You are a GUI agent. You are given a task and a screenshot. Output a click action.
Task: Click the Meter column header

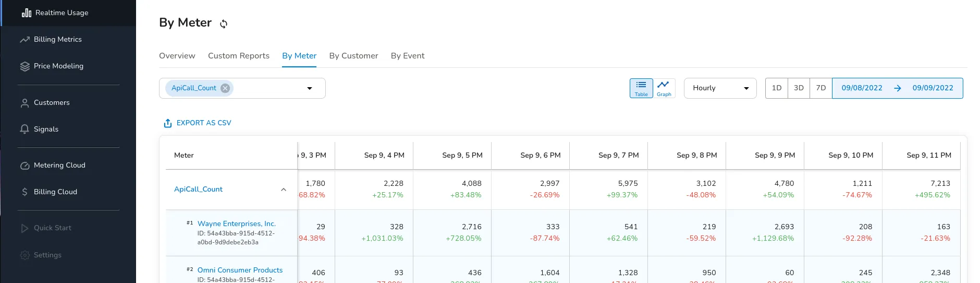tap(184, 156)
